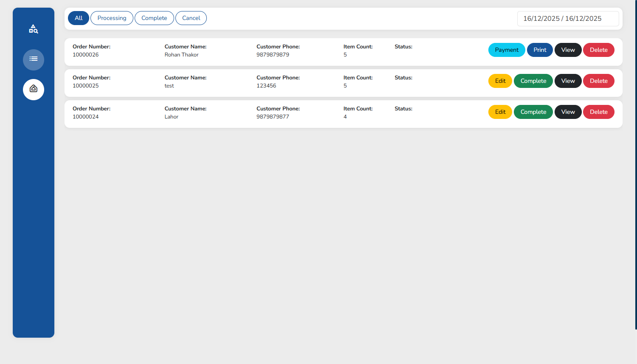Mark order 10000025 as Complete
The width and height of the screenshot is (637, 364).
point(533,81)
